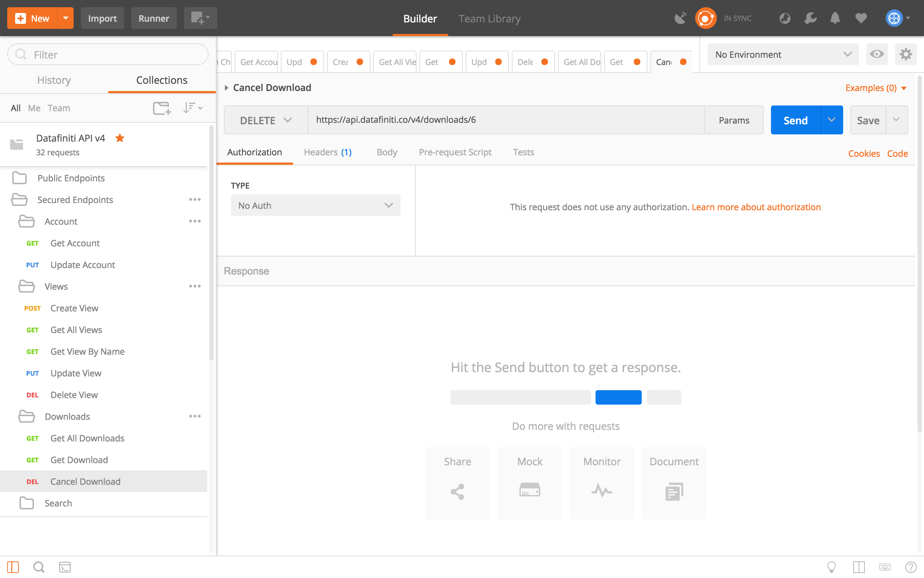Click the collections sidebar scrollbar

tap(211, 243)
